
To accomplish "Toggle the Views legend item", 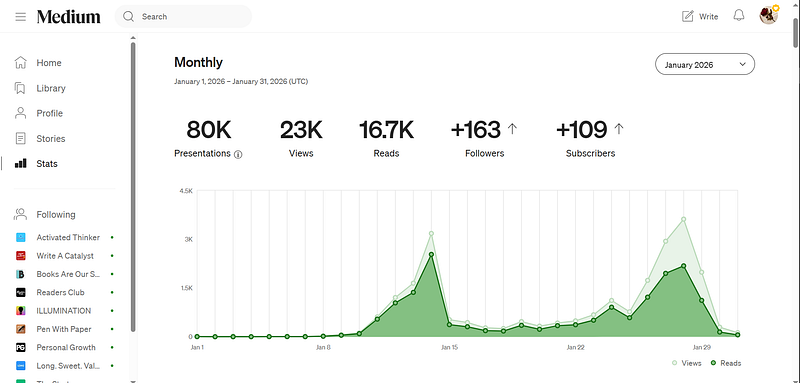I will pyautogui.click(x=686, y=363).
